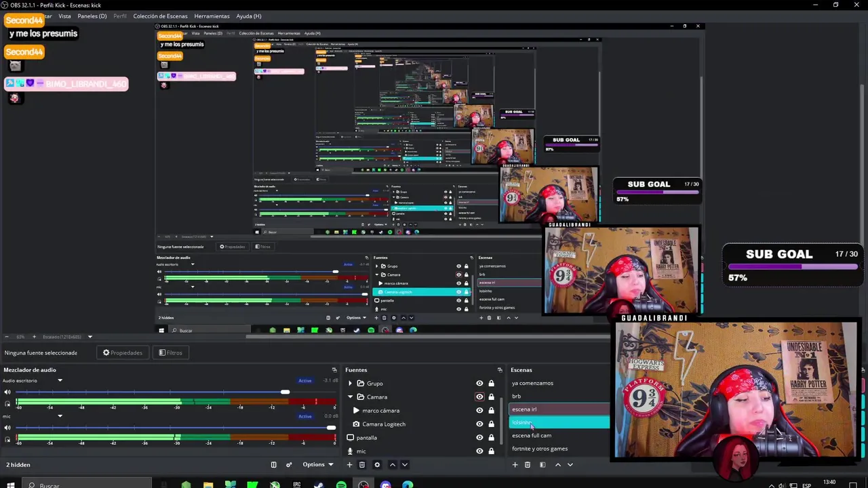Move source down in Fuentes toolbar
868x488 pixels.
(x=404, y=465)
